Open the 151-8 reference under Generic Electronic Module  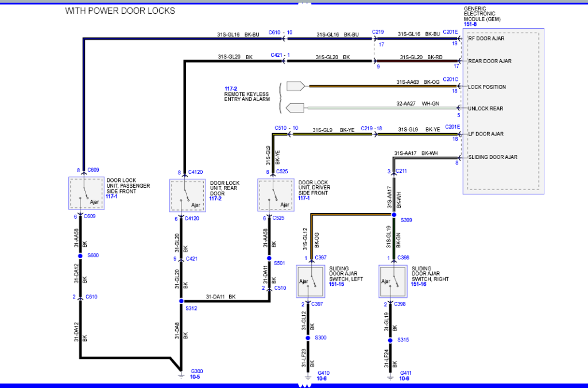470,24
